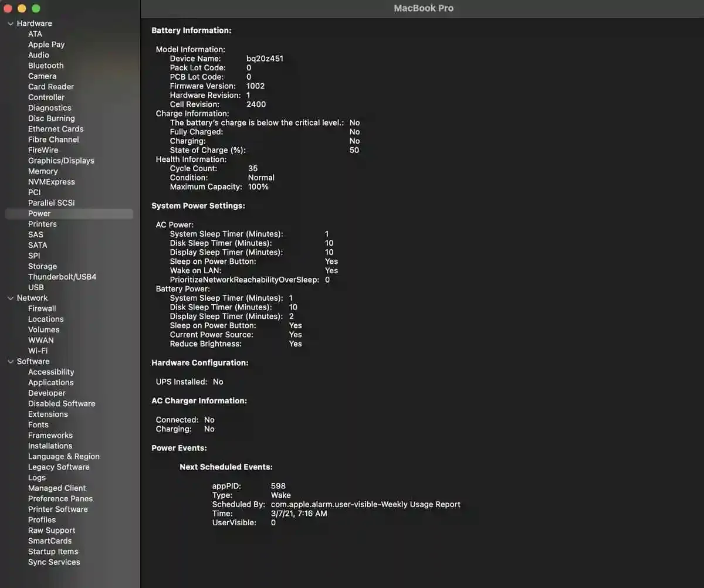
Task: Open Frameworks information
Action: 50,435
